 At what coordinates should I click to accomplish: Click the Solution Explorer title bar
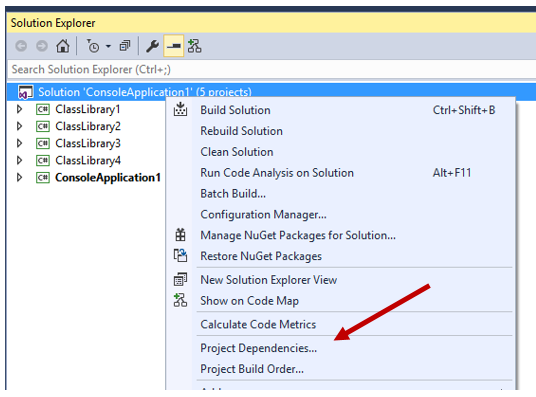(x=271, y=23)
